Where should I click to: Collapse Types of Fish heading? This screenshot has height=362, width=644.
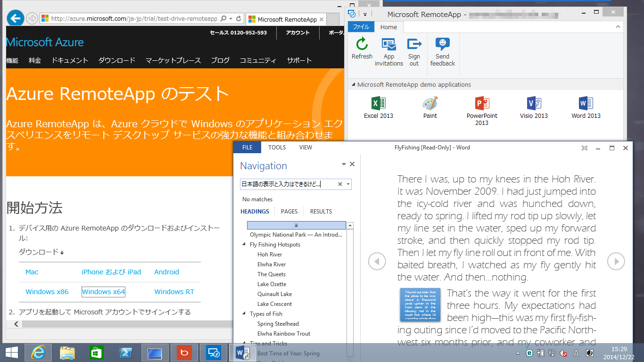pos(244,314)
